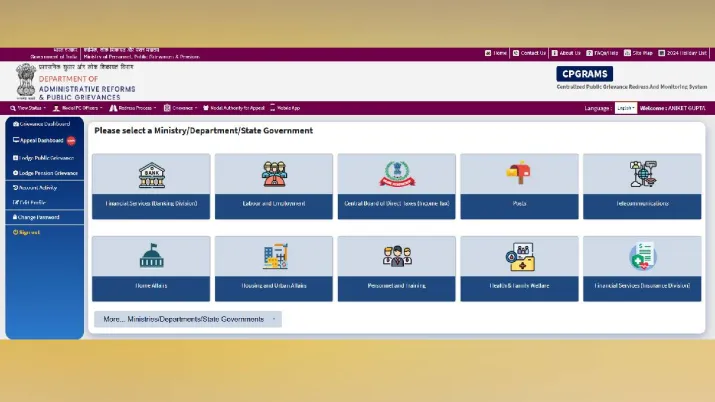Open the Site Map link
Viewport: 715px width, 402px height.
[x=638, y=53]
